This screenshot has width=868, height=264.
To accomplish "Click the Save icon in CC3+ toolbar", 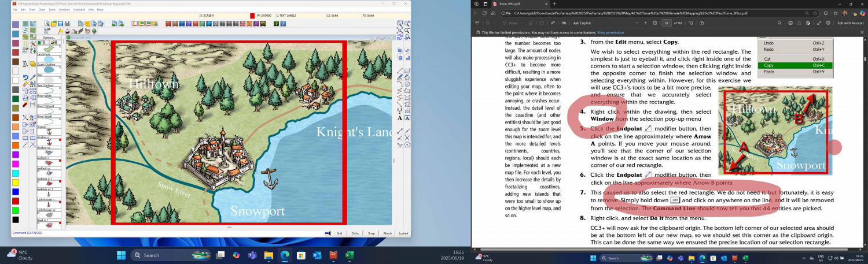I will pos(60,24).
